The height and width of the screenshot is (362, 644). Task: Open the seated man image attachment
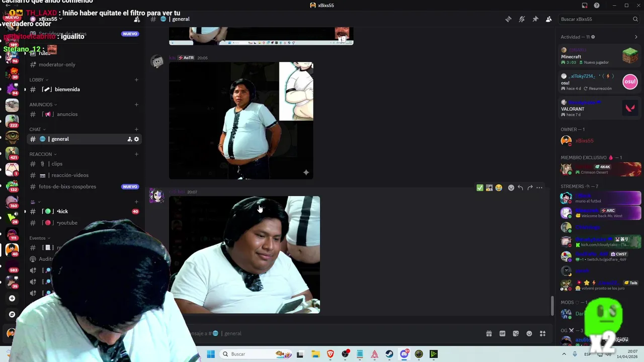coord(245,255)
